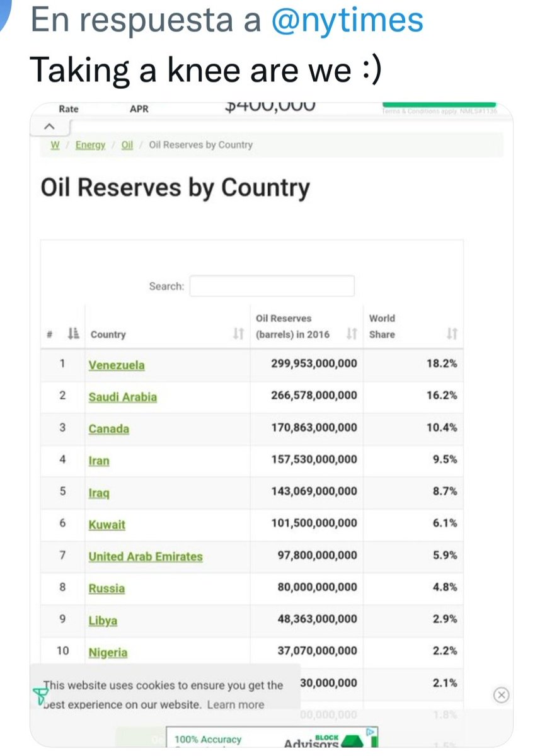Select Venezuela reserves value 299,953,000,000

click(x=314, y=364)
